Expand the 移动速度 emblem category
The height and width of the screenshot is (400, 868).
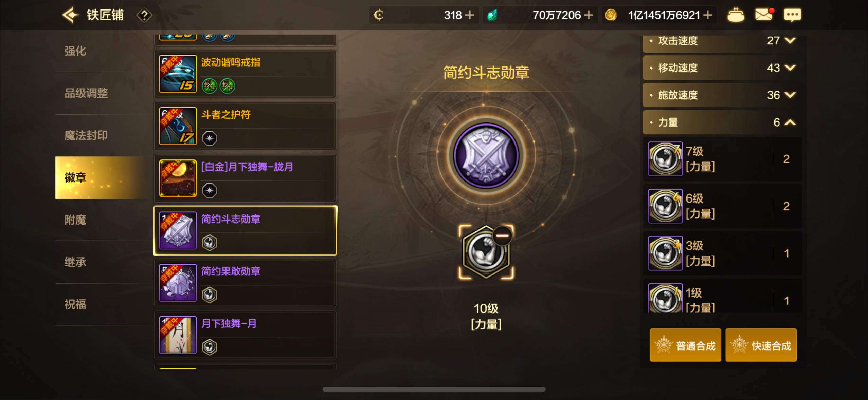pos(722,68)
